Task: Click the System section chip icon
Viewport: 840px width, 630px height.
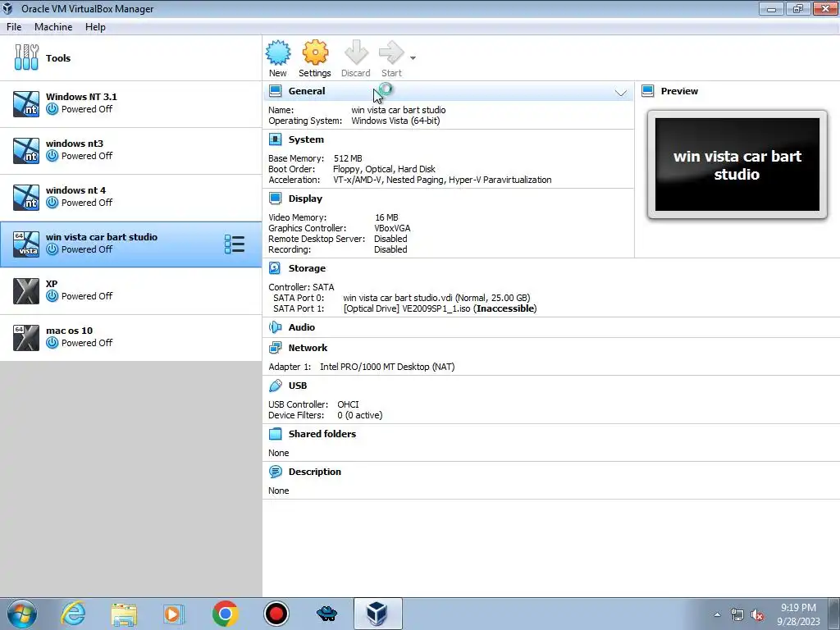Action: pyautogui.click(x=276, y=139)
